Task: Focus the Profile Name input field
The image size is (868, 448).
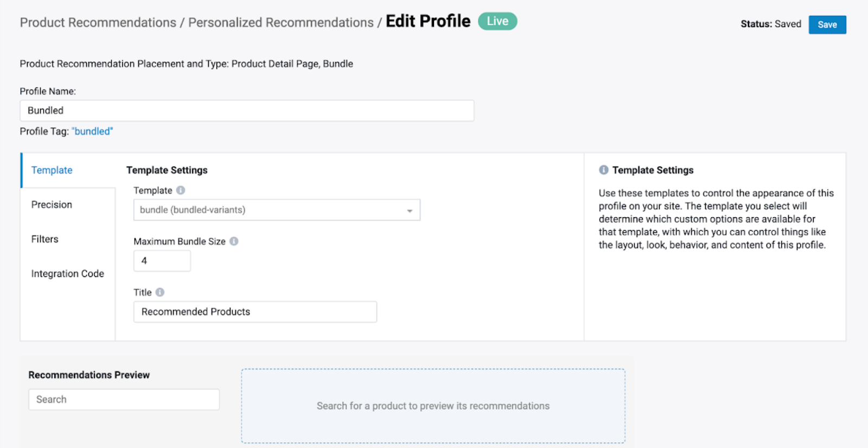Action: click(247, 111)
